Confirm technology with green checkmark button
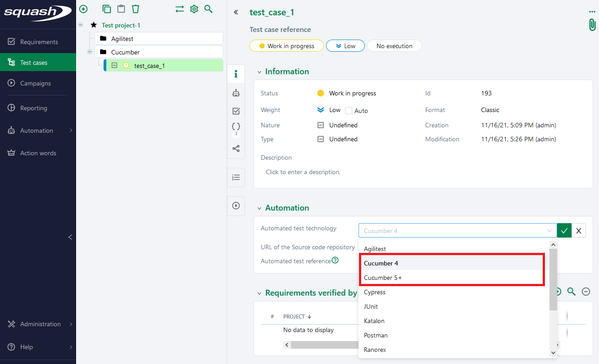 click(564, 231)
